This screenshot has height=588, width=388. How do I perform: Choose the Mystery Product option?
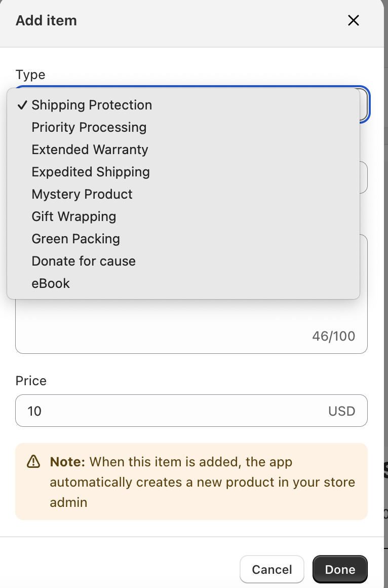(82, 194)
